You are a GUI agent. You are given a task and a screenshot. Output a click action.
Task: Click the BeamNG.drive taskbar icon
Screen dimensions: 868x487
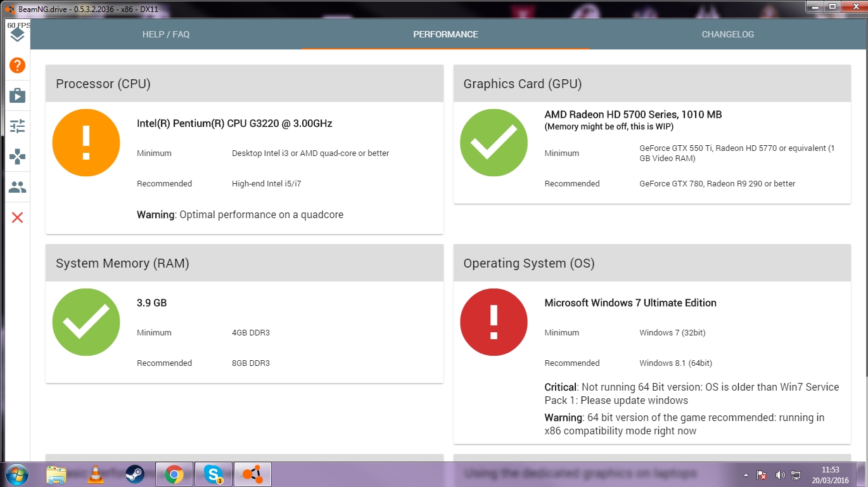coord(253,474)
